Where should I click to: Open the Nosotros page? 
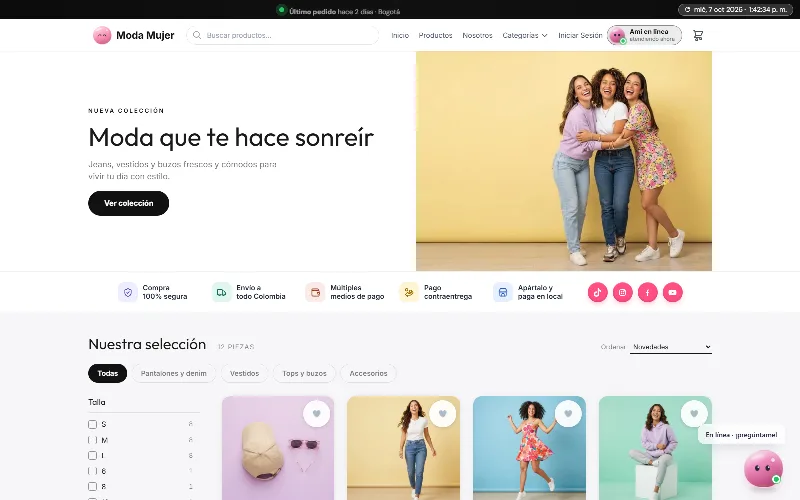tap(477, 35)
